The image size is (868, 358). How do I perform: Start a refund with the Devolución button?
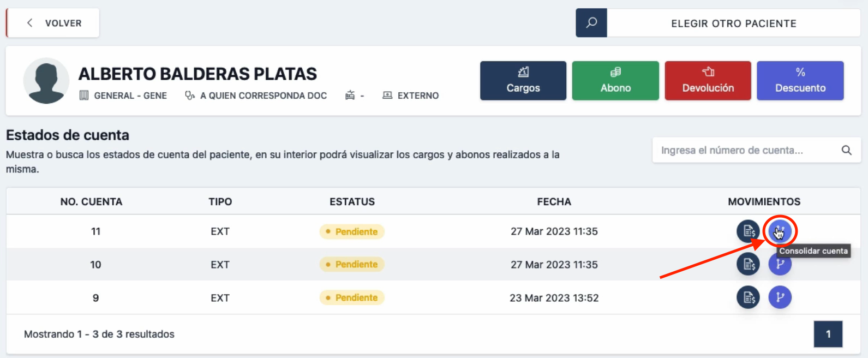(708, 81)
